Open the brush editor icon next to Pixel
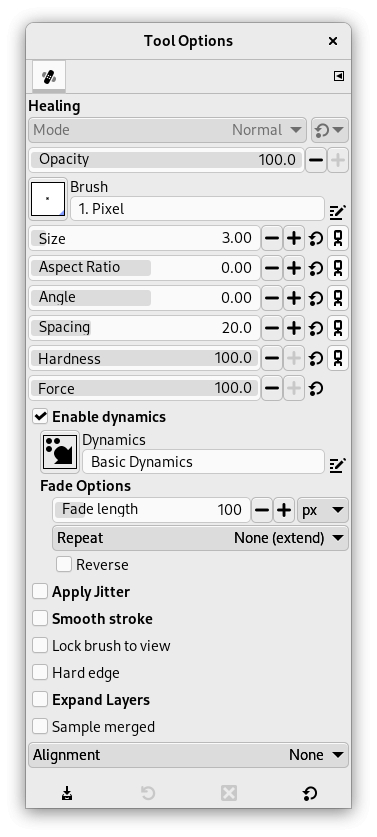377x837 pixels. [x=337, y=212]
